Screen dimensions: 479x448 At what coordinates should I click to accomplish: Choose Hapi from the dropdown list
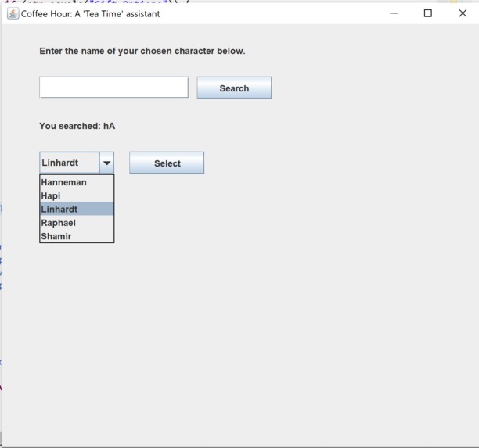click(x=77, y=195)
